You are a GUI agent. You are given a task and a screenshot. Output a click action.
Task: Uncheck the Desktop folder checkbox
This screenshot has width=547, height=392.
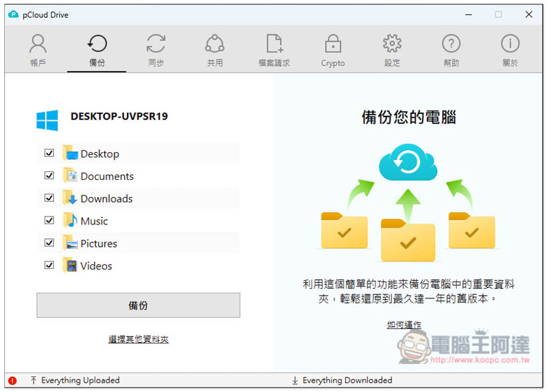coord(49,153)
